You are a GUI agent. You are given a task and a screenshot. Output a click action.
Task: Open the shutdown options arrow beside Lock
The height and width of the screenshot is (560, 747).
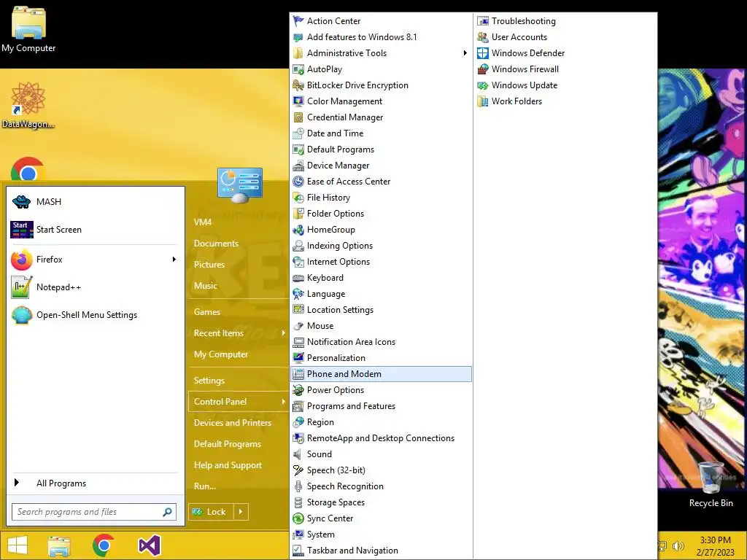(241, 512)
